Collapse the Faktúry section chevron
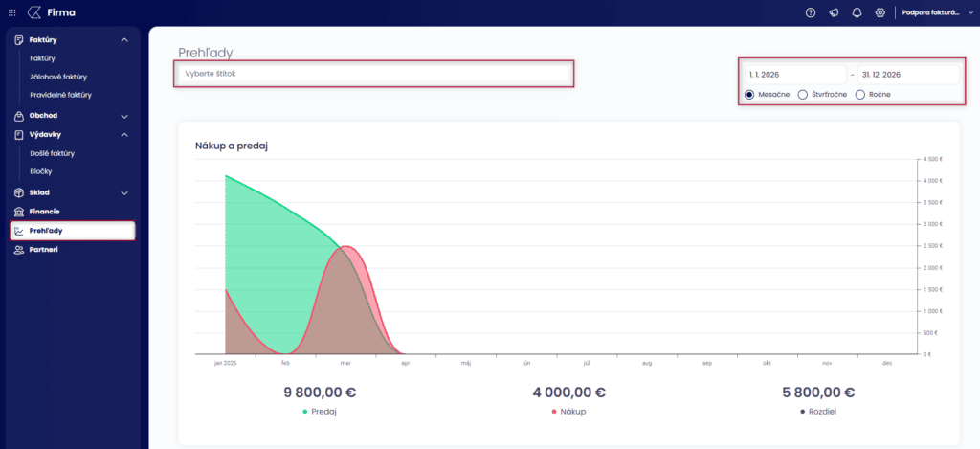 tap(124, 39)
